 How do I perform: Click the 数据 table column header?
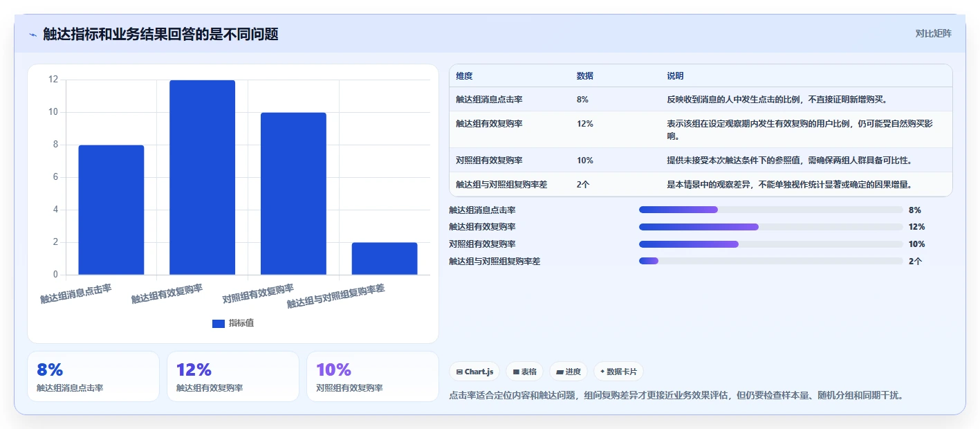584,76
